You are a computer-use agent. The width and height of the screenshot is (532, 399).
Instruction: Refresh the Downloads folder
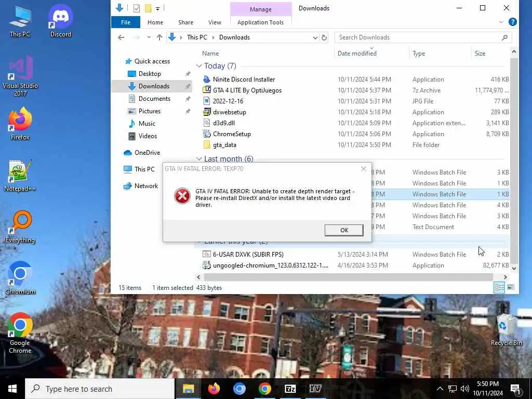(x=324, y=37)
